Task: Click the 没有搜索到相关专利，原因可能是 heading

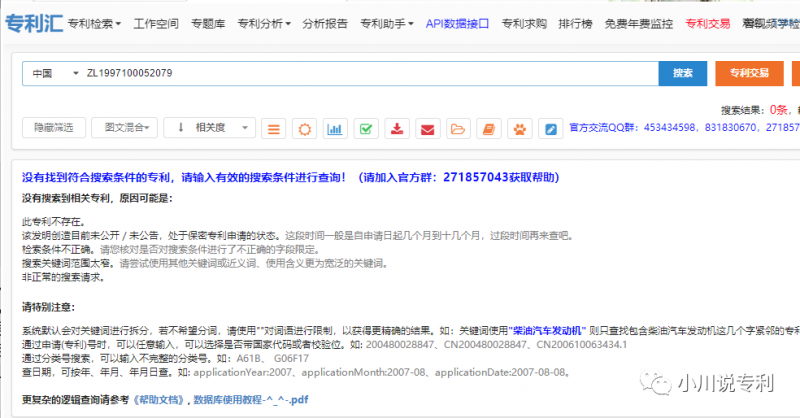Action: coord(97,199)
